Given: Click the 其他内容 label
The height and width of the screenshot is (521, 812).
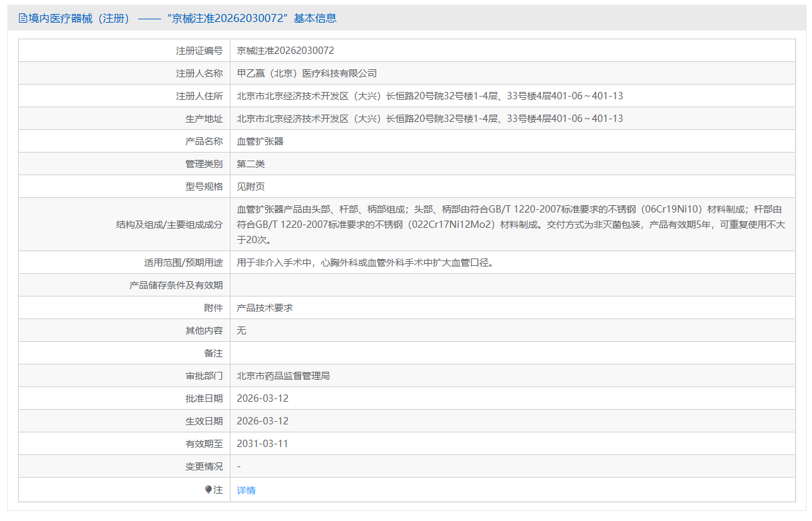Looking at the screenshot, I should (x=204, y=330).
